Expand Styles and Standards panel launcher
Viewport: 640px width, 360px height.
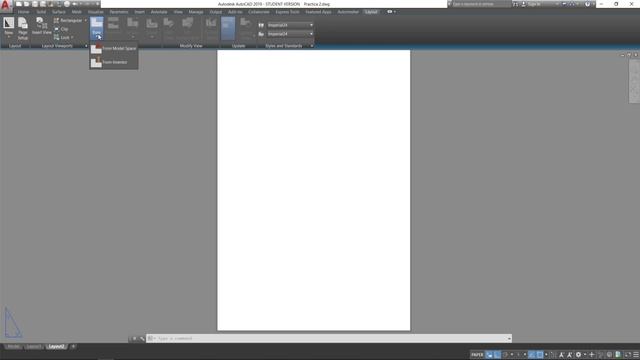tap(312, 46)
